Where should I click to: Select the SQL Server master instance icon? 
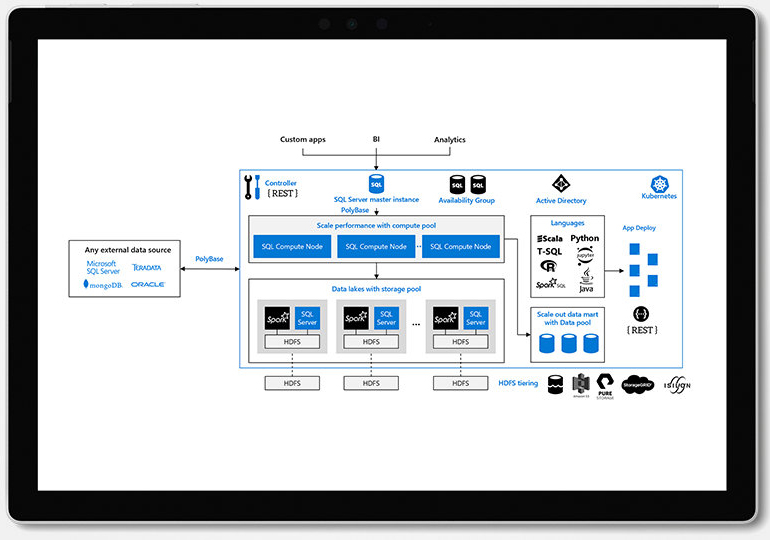(377, 184)
